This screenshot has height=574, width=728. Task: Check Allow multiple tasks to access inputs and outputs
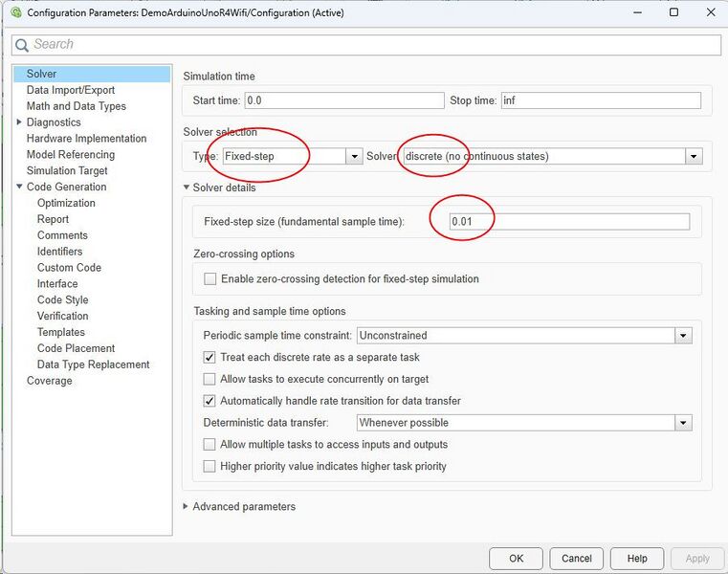pyautogui.click(x=210, y=445)
